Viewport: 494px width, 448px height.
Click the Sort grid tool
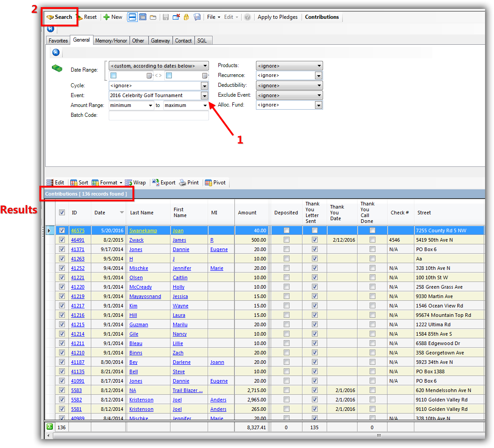[79, 183]
